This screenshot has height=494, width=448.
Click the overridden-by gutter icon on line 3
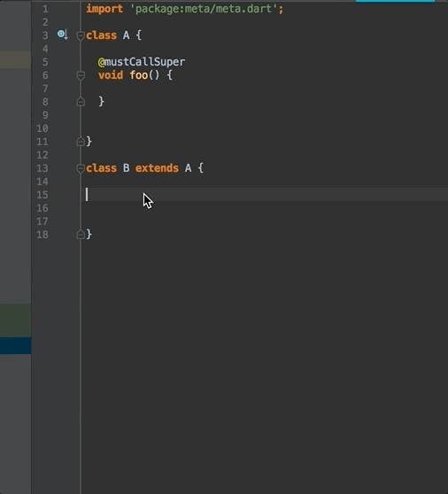[x=62, y=35]
